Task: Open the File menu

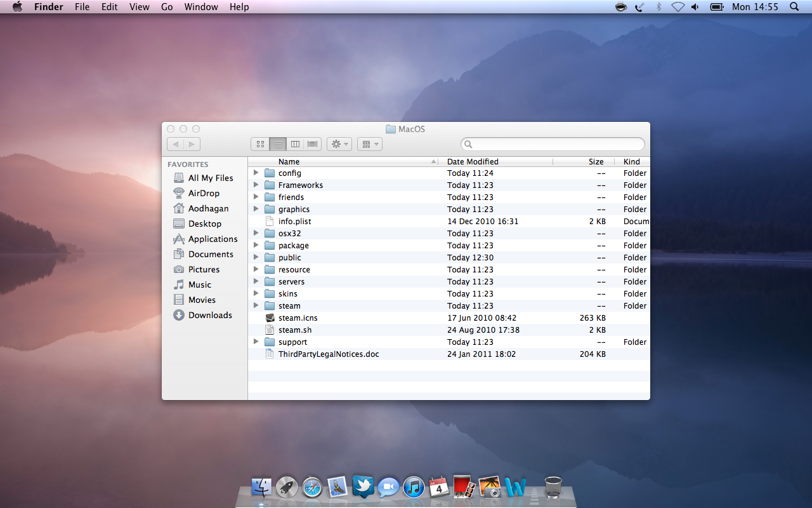Action: click(x=82, y=7)
